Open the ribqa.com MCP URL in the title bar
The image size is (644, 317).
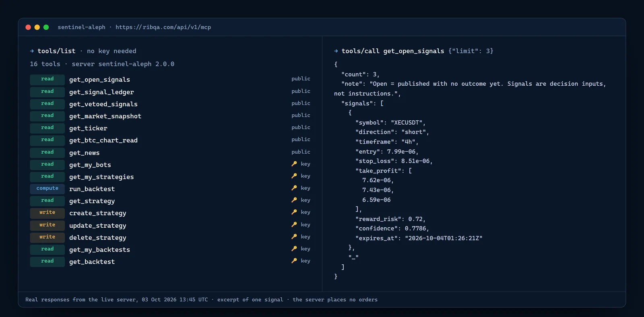[x=163, y=27]
